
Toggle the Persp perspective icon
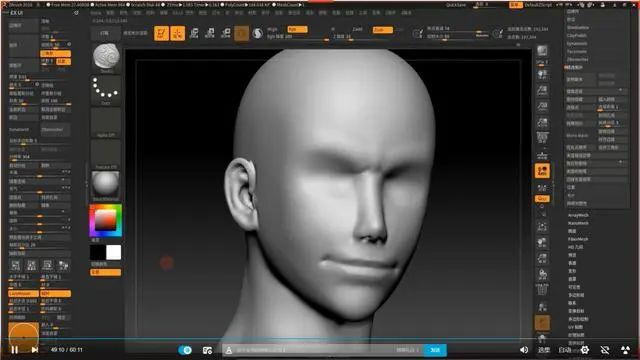(x=542, y=138)
